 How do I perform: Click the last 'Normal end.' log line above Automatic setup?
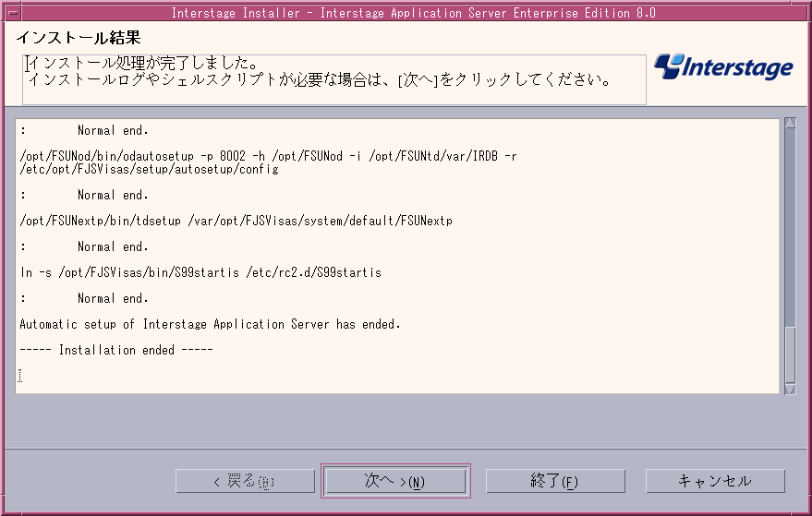point(113,299)
